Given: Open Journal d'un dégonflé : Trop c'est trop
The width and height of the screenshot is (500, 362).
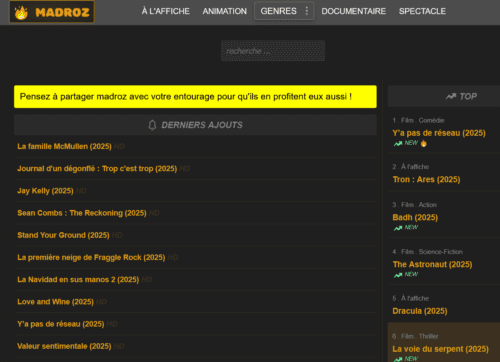Looking at the screenshot, I should pos(97,169).
